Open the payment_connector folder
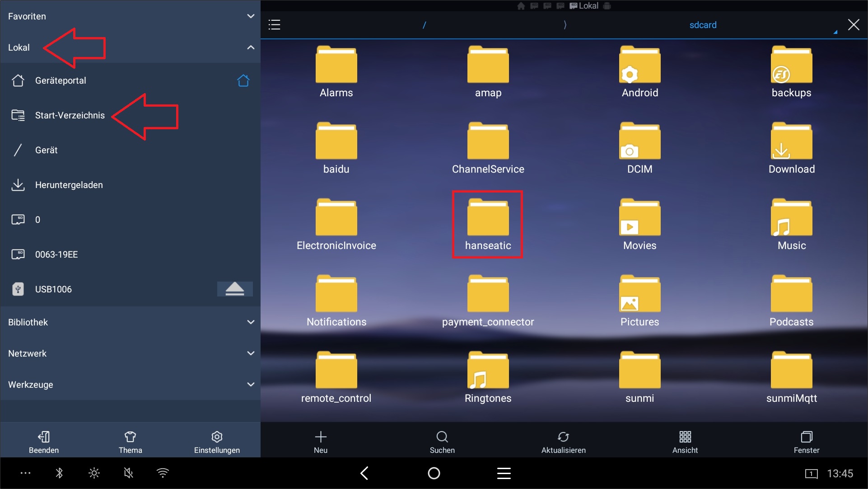Screen dimensions: 868x489 pos(488,301)
